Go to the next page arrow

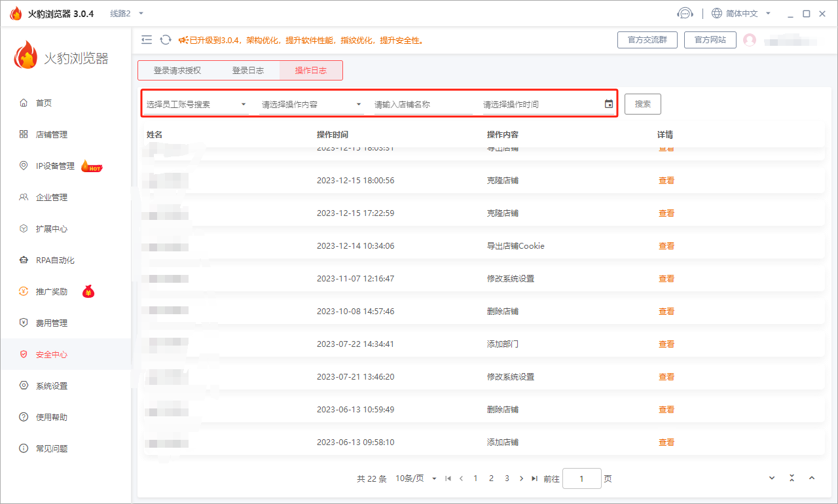point(521,478)
